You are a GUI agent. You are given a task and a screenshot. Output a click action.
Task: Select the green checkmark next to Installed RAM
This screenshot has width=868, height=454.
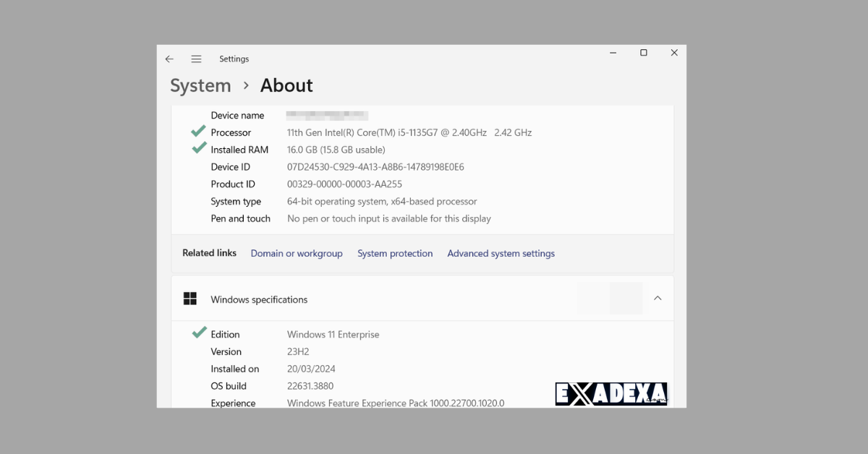coord(199,149)
